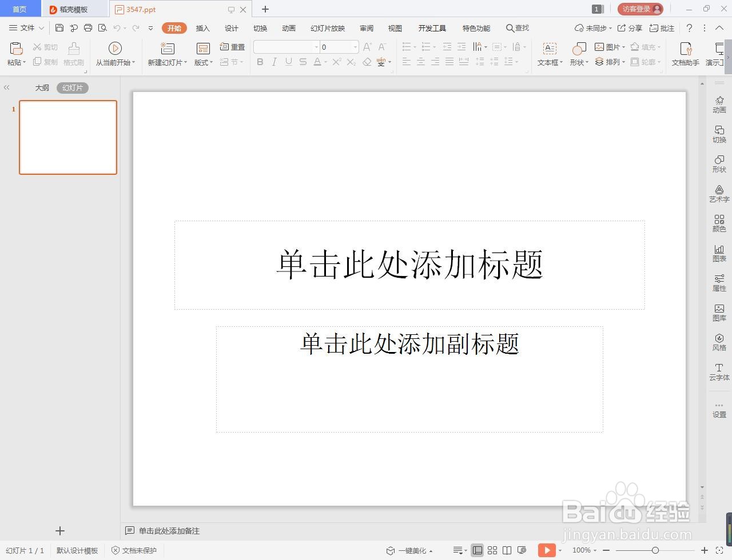Select slide 1 thumbnail
732x560 pixels.
[68, 137]
